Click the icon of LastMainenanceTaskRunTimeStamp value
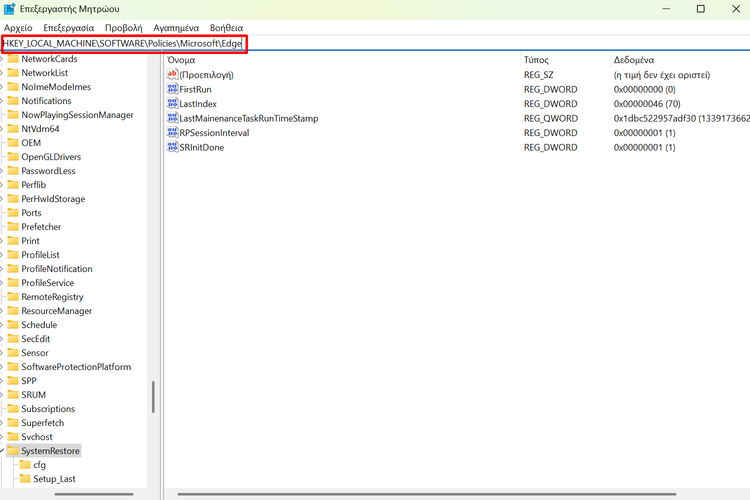750x500 pixels. (x=172, y=118)
